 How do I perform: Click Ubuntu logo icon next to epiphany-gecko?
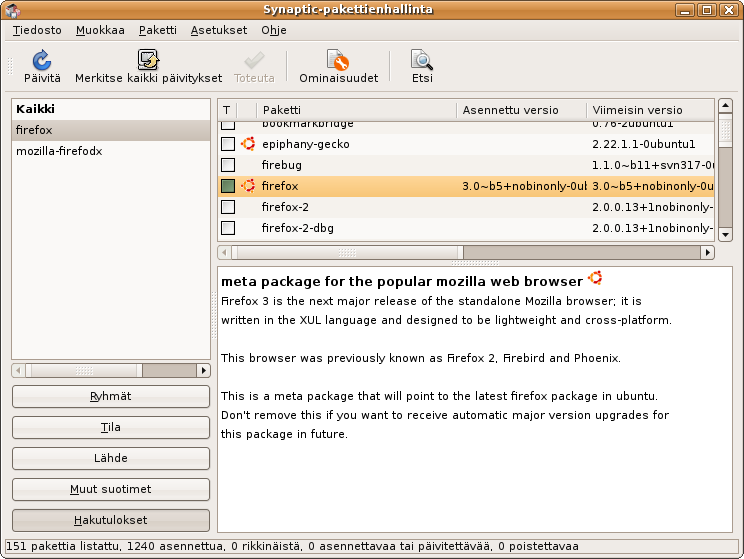[248, 144]
